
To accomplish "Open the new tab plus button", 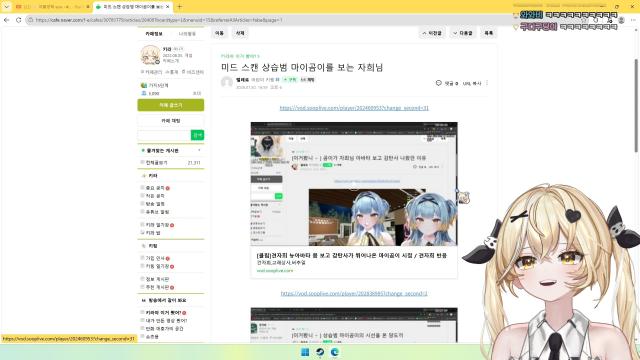I will pyautogui.click(x=179, y=7).
